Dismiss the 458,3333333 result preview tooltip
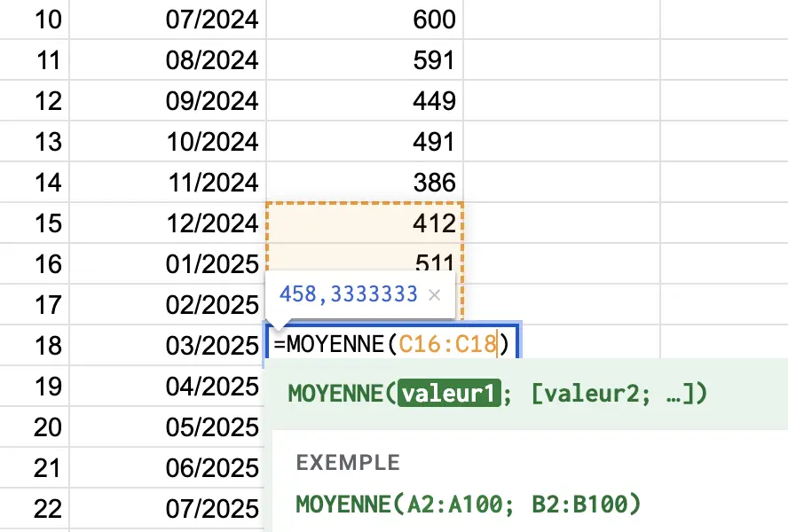Image resolution: width=788 pixels, height=532 pixels. click(x=434, y=295)
